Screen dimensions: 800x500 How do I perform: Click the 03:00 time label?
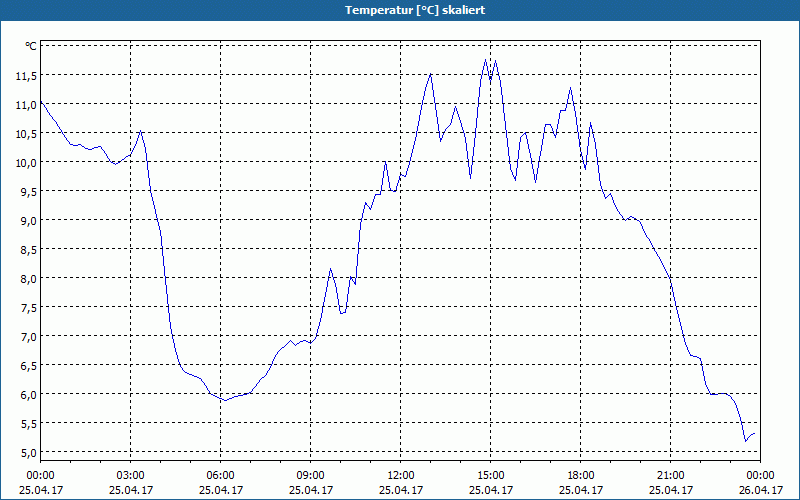pyautogui.click(x=131, y=476)
